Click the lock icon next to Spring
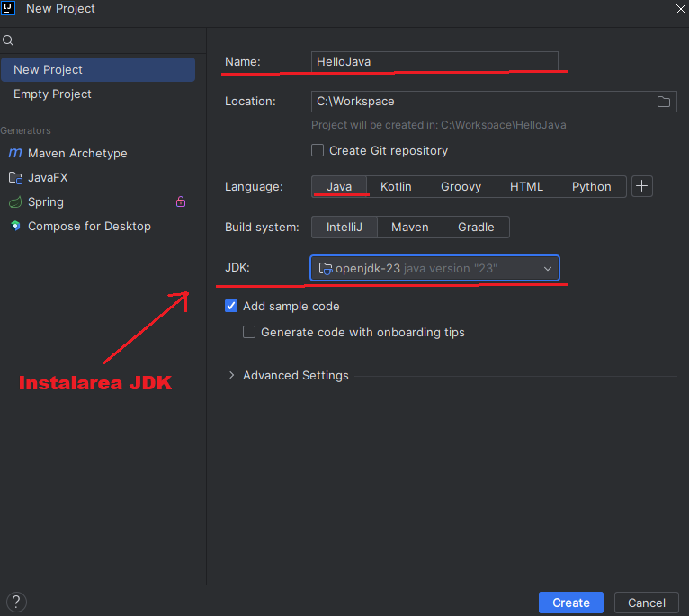This screenshot has height=616, width=689. tap(181, 201)
